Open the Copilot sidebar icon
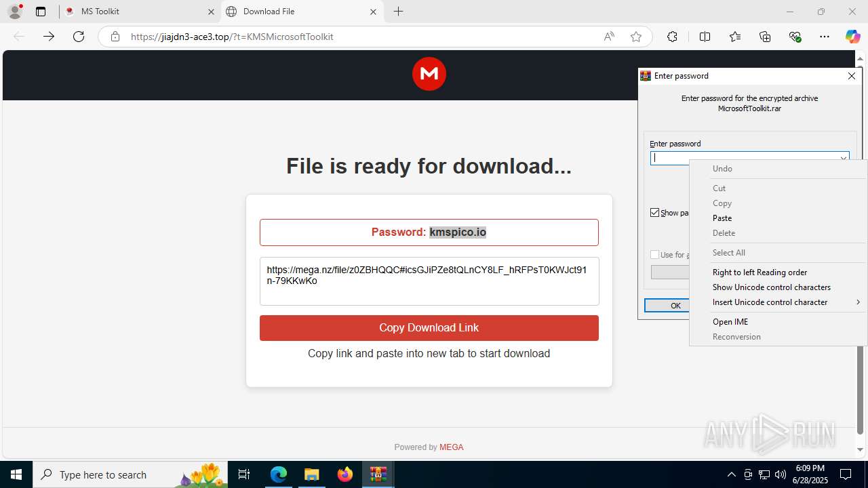 852,37
